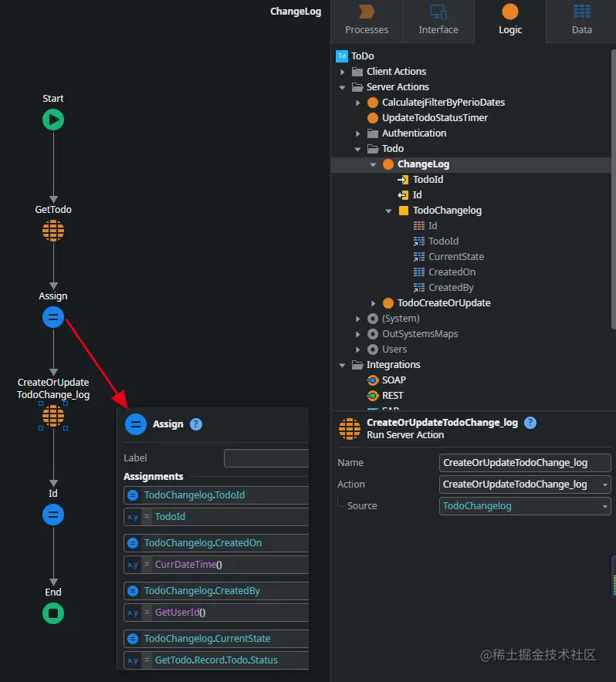Select the Start node icon
Image resolution: width=616 pixels, height=682 pixels.
[x=53, y=120]
